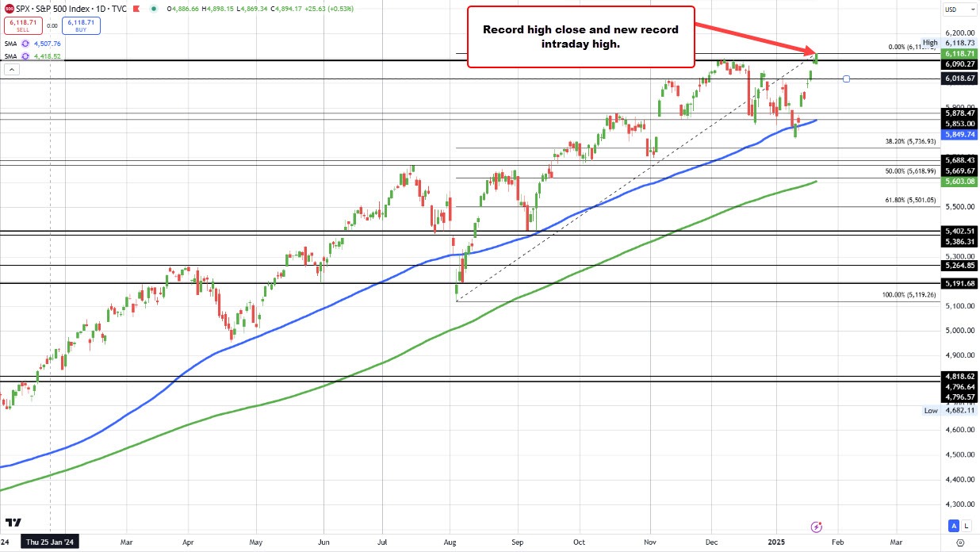Change the 1D interval in the chart title

(x=100, y=9)
